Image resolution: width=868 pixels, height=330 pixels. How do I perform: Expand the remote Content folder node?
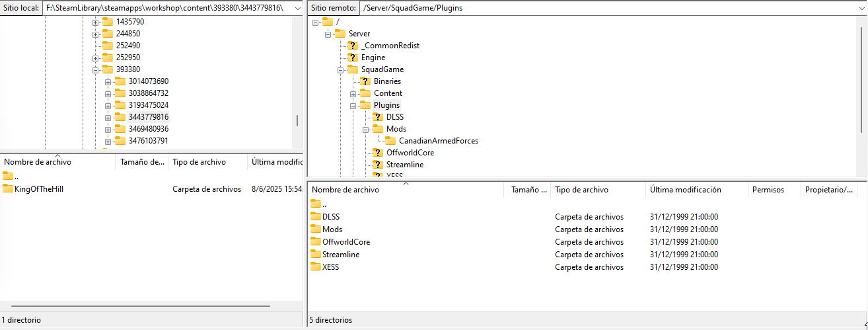[x=353, y=93]
